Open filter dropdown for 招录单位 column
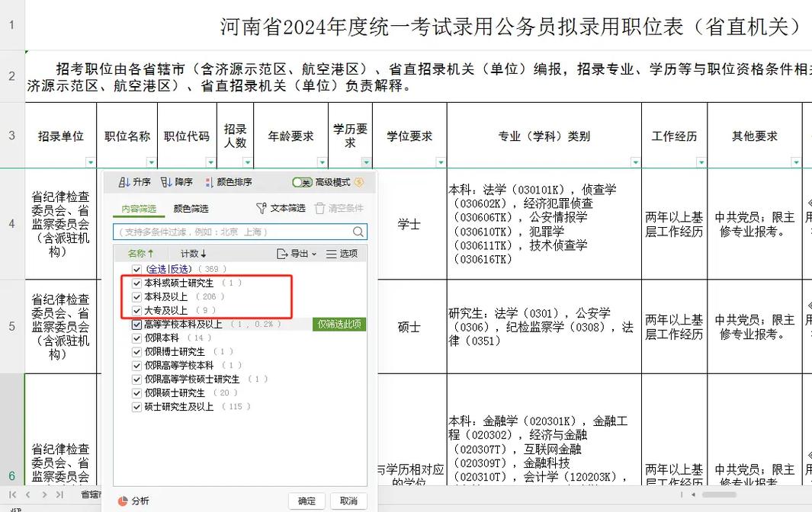The height and width of the screenshot is (512, 812). tap(91, 162)
